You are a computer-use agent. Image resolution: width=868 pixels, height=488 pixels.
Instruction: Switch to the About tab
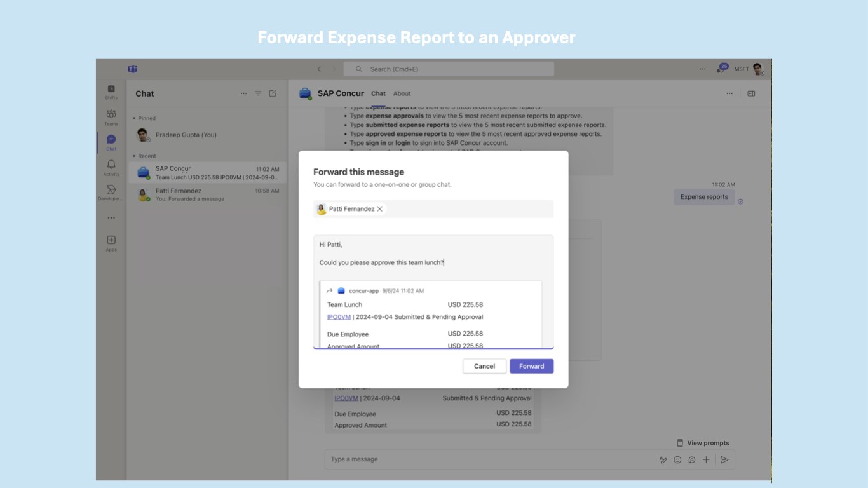tap(402, 93)
